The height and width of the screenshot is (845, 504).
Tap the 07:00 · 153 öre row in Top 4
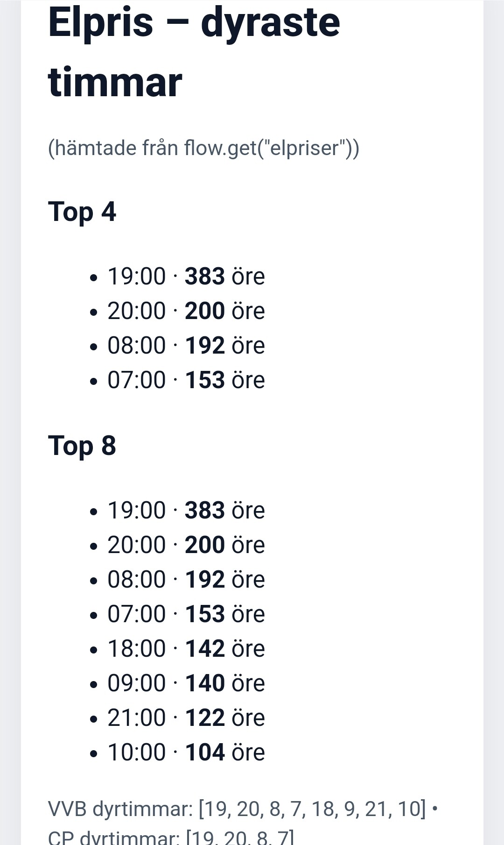coord(186,380)
